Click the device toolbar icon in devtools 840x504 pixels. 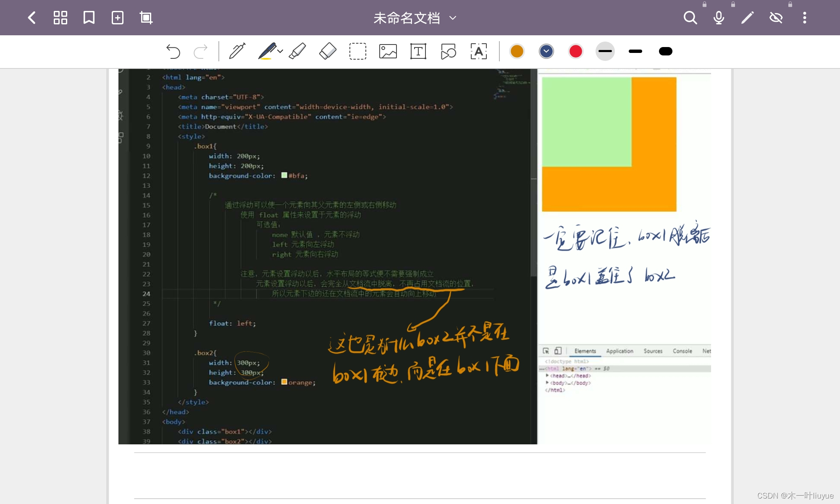[558, 351]
